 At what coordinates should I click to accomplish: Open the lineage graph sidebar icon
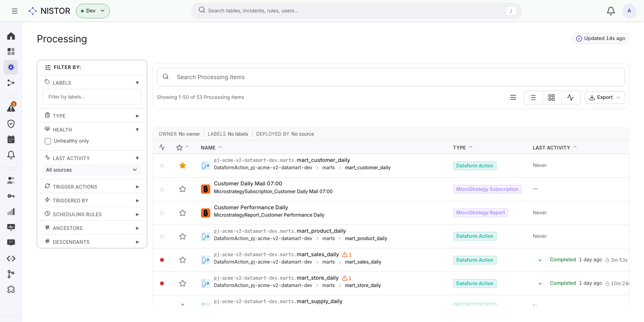point(11,83)
